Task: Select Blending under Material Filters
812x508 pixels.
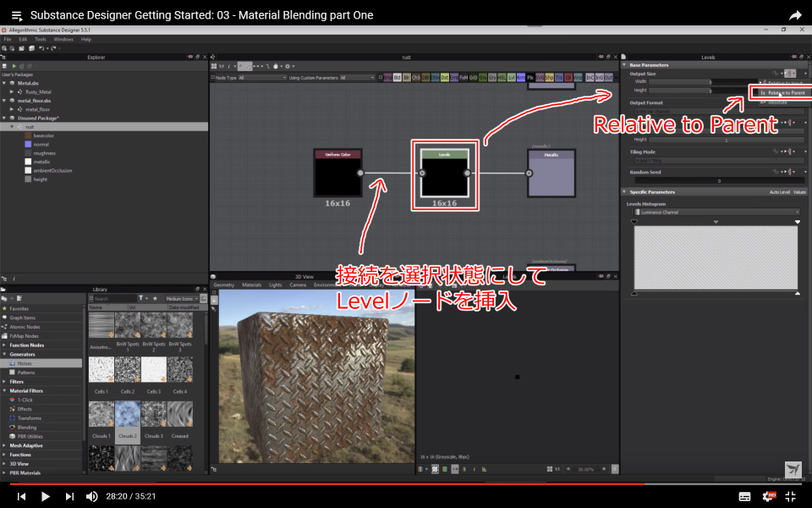Action: click(x=27, y=428)
